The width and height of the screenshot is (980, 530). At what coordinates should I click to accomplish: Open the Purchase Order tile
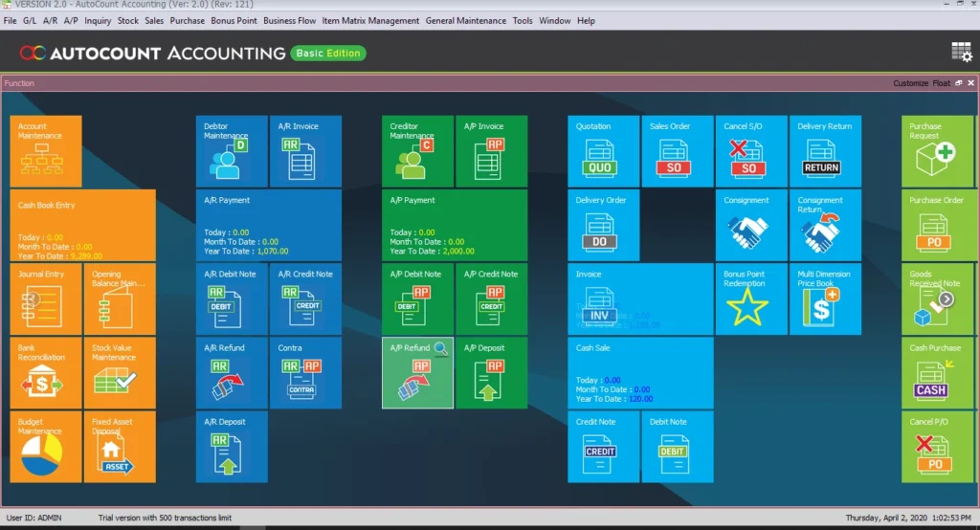pos(938,225)
